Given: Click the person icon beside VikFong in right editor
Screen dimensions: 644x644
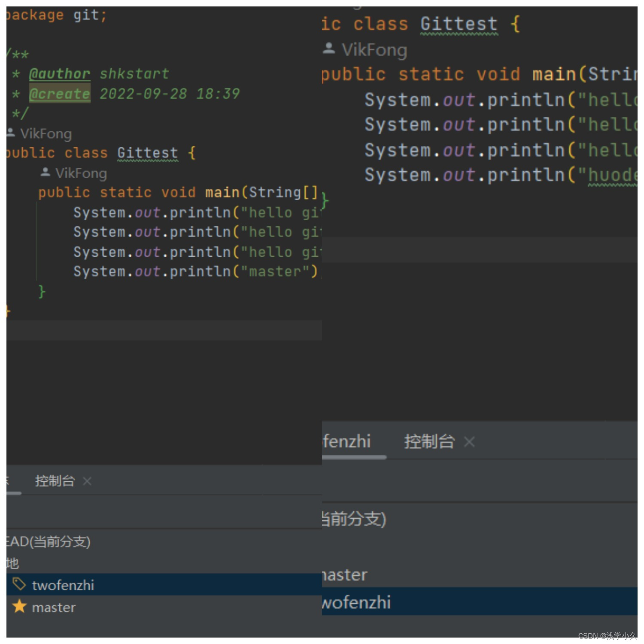Looking at the screenshot, I should pos(329,48).
